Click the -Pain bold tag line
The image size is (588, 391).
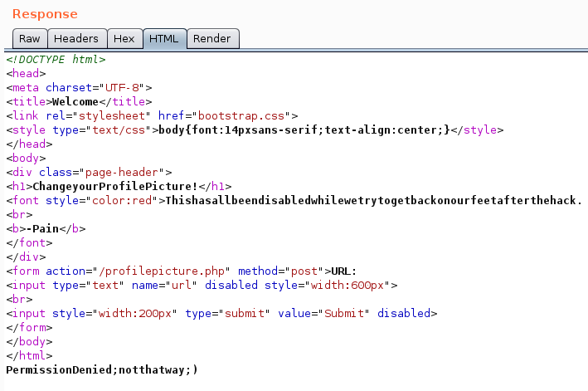46,229
